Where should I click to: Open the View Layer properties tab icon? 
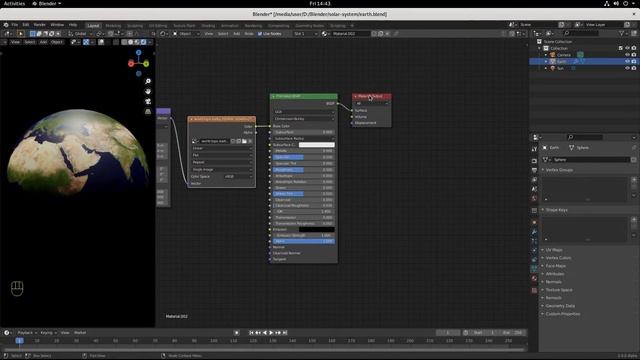coord(534,180)
